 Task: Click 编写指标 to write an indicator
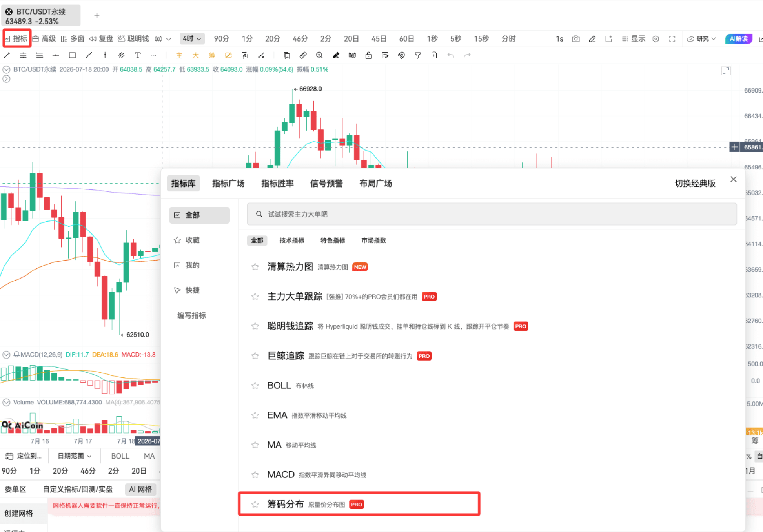191,315
